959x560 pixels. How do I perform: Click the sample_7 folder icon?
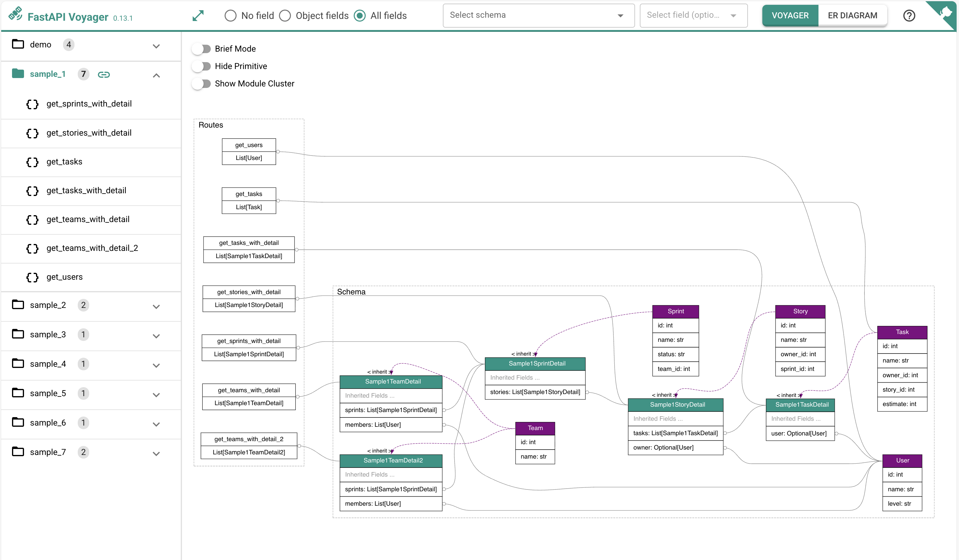pyautogui.click(x=18, y=452)
